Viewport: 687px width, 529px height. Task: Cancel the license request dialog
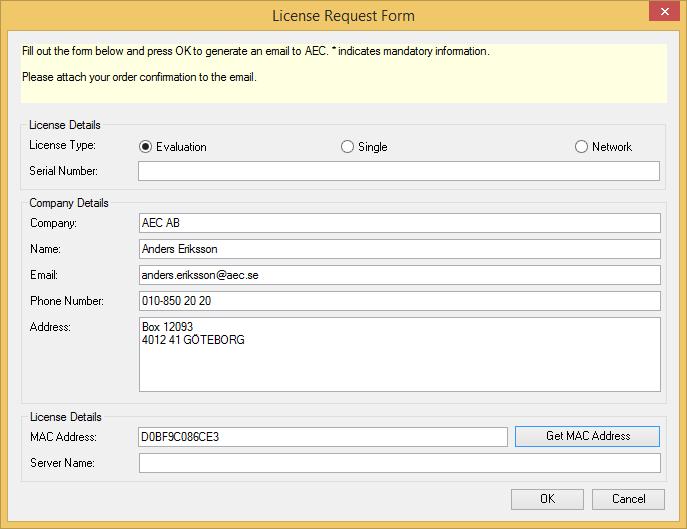point(628,499)
